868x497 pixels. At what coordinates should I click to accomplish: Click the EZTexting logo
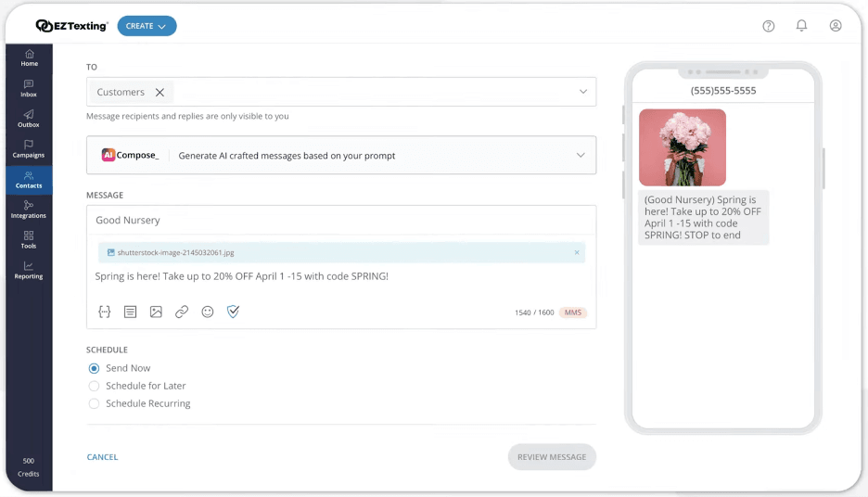point(71,26)
